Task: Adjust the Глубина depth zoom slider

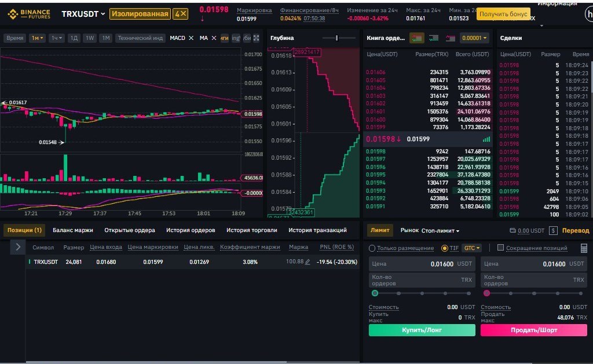Action: point(336,38)
